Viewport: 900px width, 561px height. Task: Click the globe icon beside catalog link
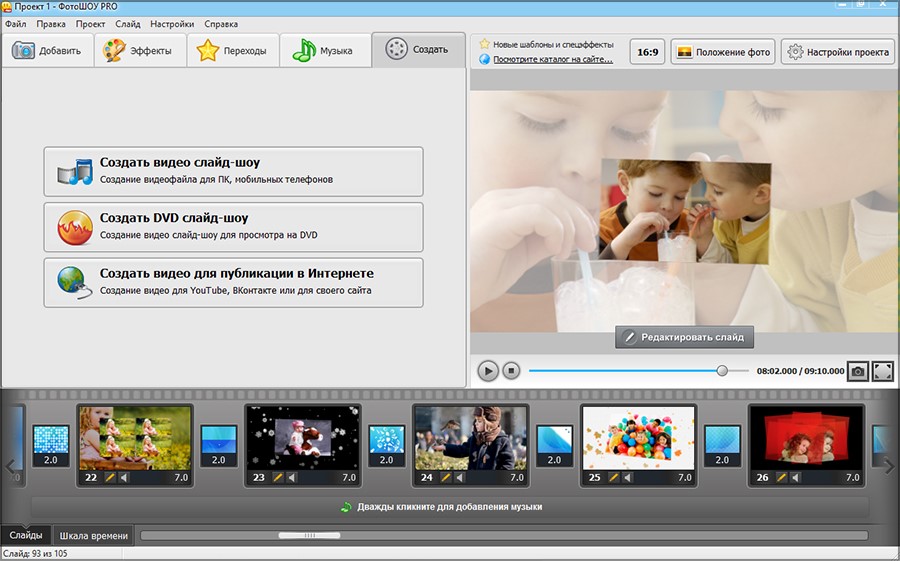[484, 59]
